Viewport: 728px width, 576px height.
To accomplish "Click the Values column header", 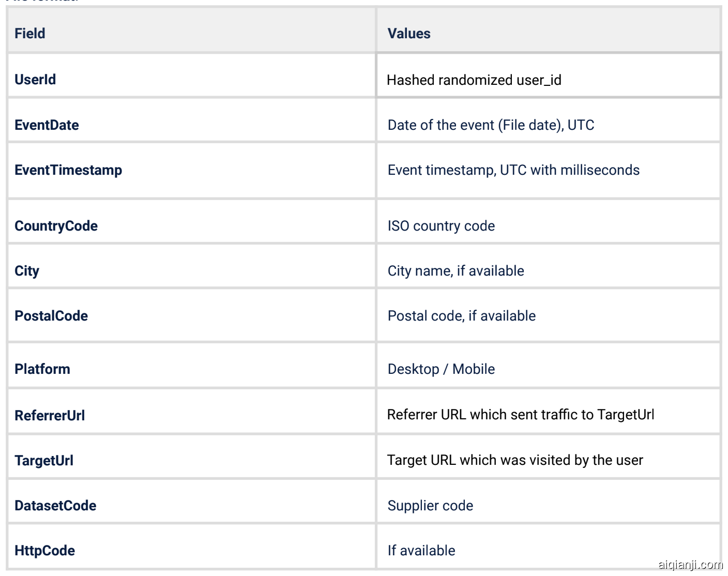I will 409,34.
